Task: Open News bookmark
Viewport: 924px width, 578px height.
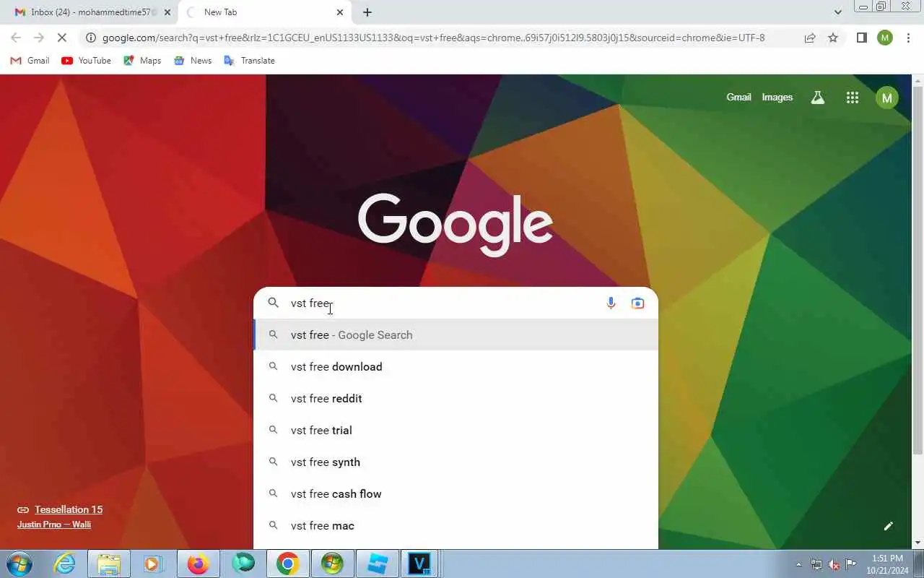Action: pos(193,61)
